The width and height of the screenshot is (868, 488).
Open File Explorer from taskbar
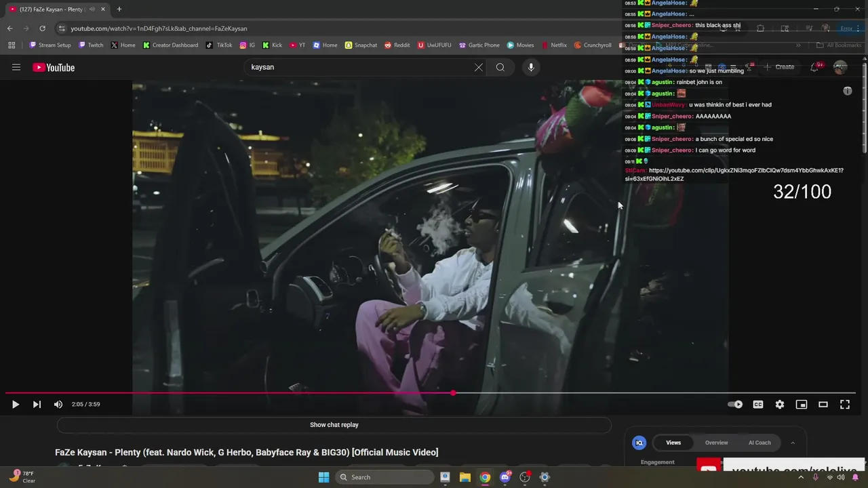(x=465, y=477)
